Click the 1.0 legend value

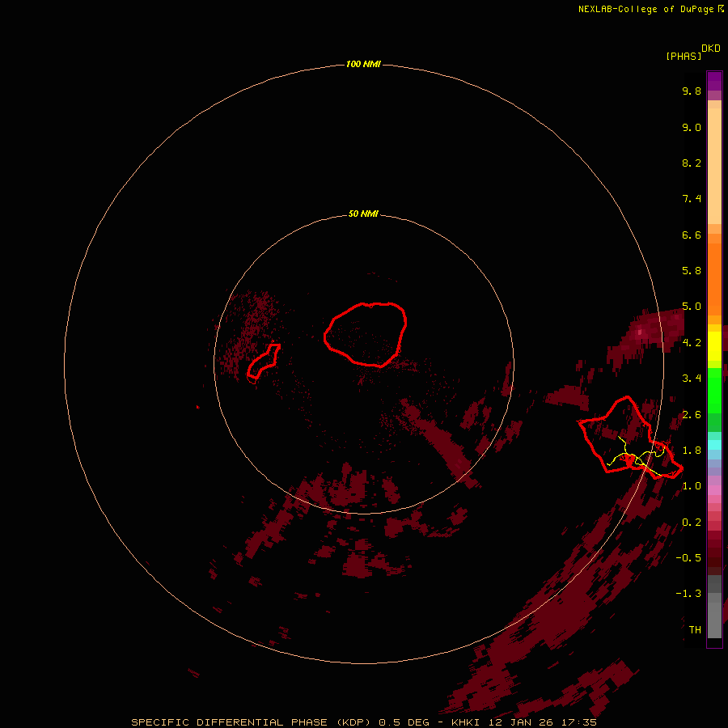[692, 486]
